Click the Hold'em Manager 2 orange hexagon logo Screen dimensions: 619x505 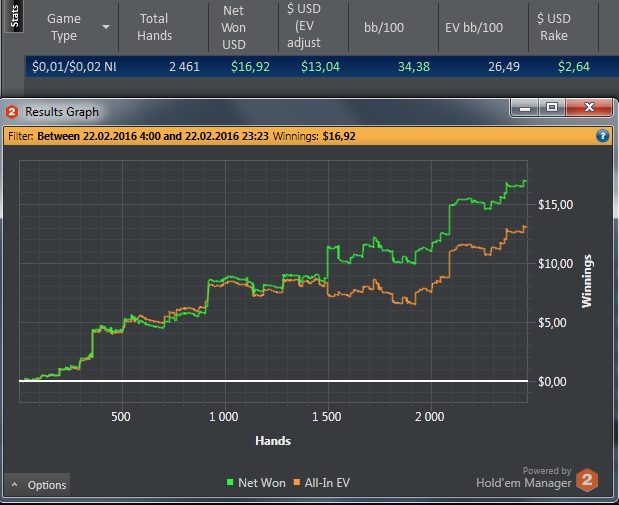pos(587,480)
